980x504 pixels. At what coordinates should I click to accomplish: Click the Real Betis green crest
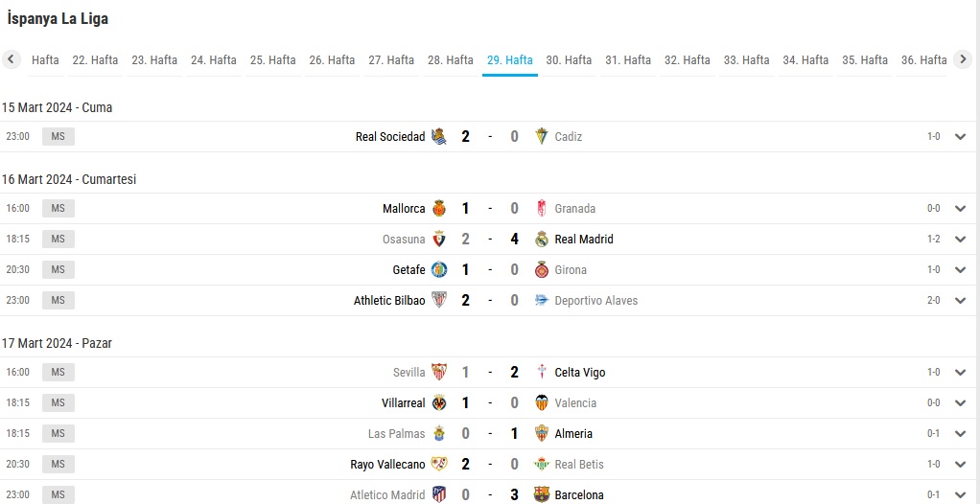[541, 464]
